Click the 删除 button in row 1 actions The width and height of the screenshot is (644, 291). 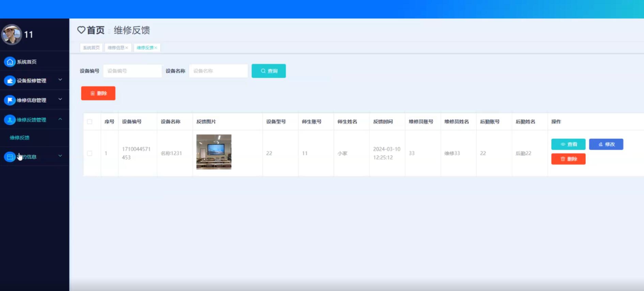pyautogui.click(x=568, y=159)
